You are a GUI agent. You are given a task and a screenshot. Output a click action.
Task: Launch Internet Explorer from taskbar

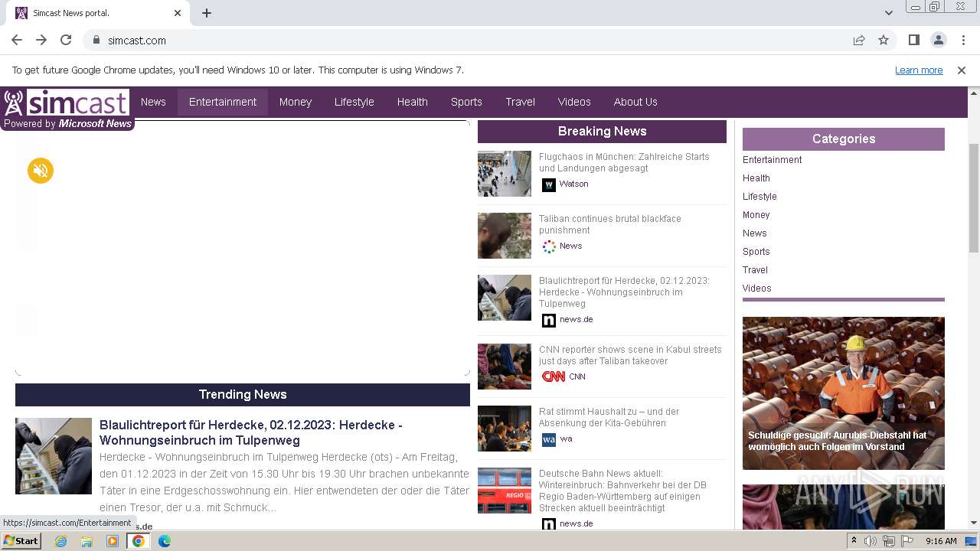[60, 541]
